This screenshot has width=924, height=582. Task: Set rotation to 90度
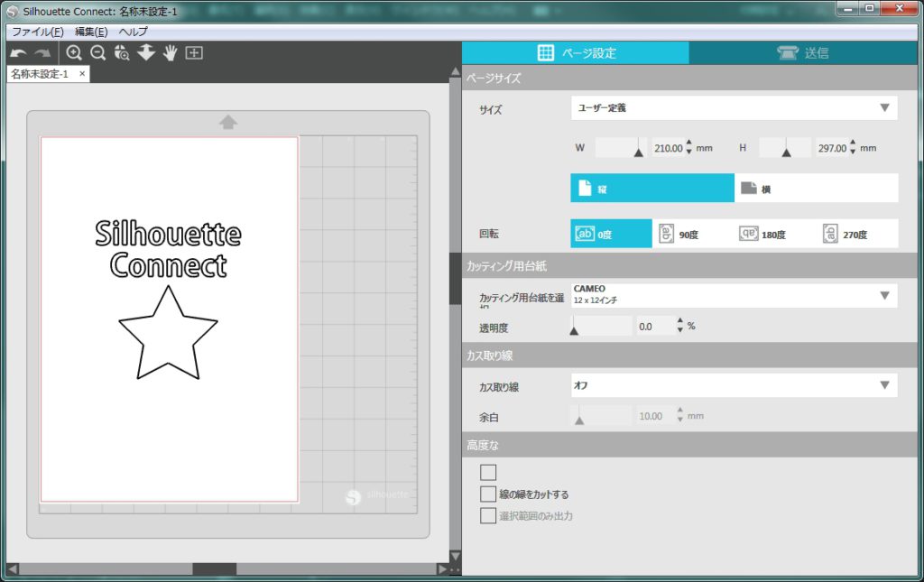point(693,234)
